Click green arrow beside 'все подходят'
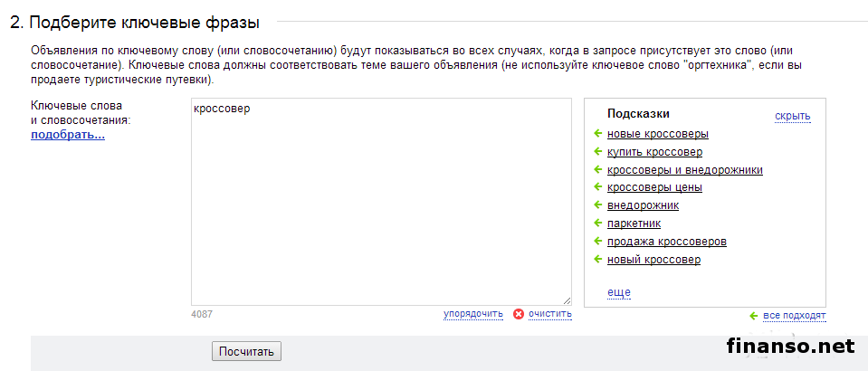Viewport: 868px width, 371px height. pos(753,316)
